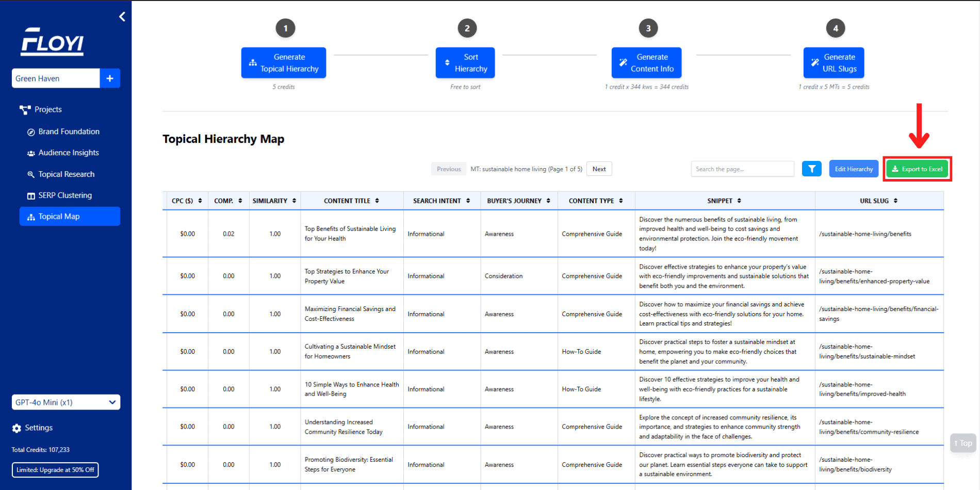Sort by the BUYER'S JOURNEY column arrows

click(x=548, y=201)
